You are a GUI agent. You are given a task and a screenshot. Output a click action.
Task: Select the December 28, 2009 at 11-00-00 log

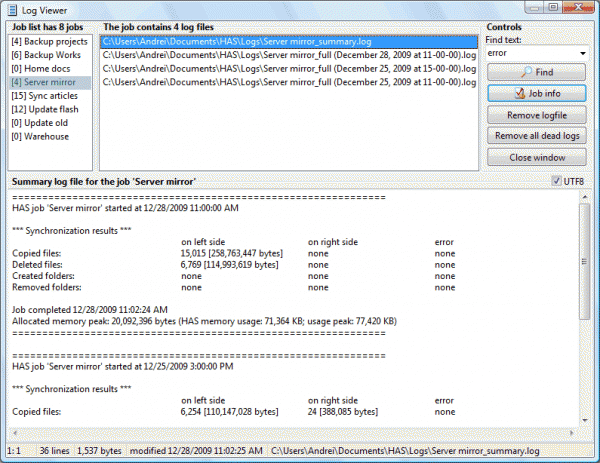289,55
